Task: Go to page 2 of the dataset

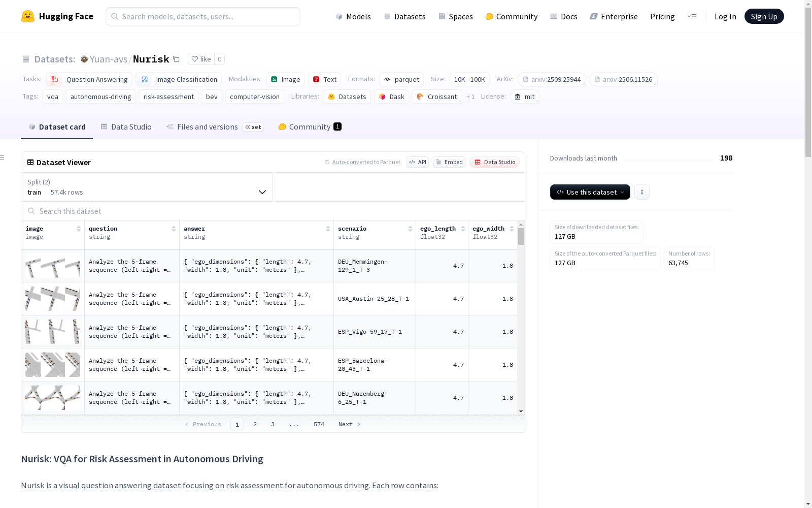Action: (255, 424)
